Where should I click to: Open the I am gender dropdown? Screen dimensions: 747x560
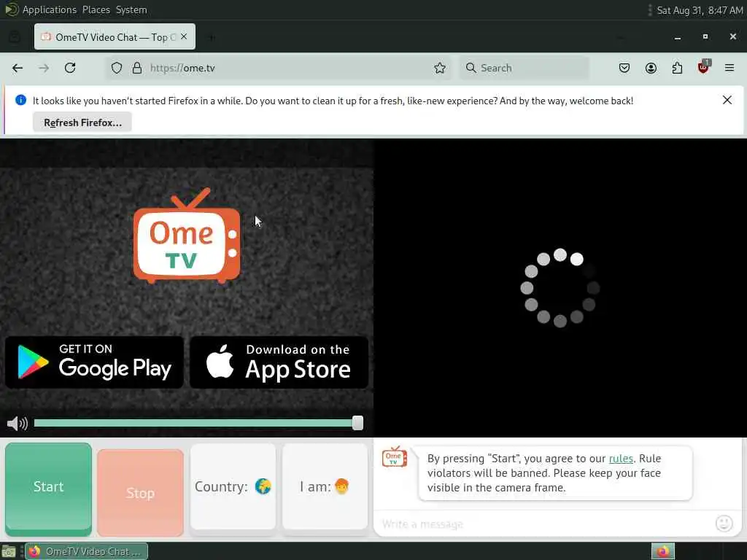tap(325, 486)
